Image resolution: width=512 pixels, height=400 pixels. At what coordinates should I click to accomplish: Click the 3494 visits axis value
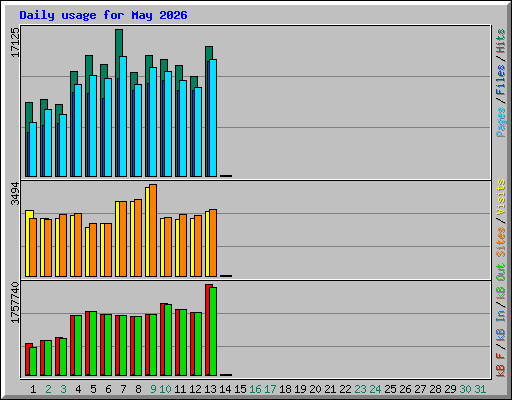[15, 193]
